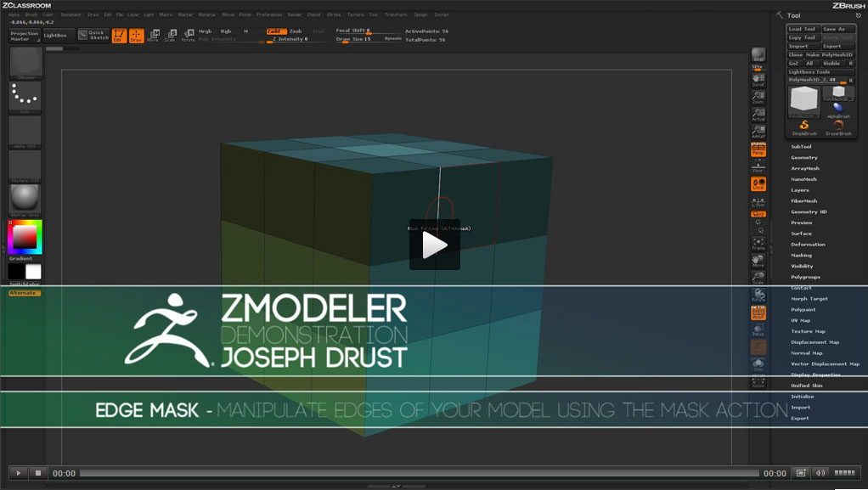Open the Stroke menu
Image resolution: width=868 pixels, height=490 pixels.
(x=333, y=14)
